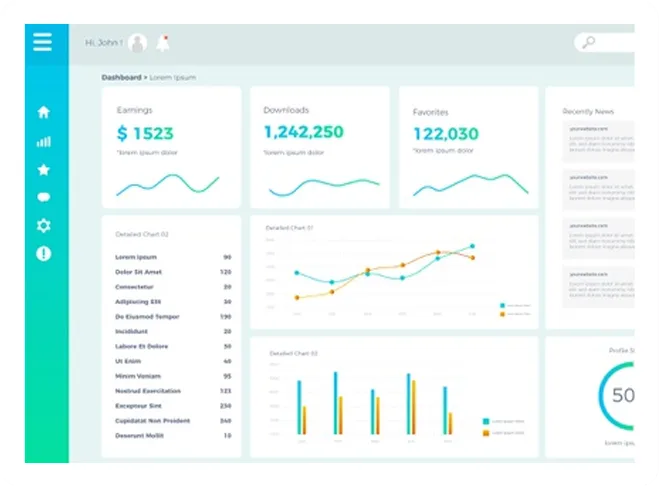The width and height of the screenshot is (659, 486).
Task: Select the Incididunt list row
Action: click(173, 331)
